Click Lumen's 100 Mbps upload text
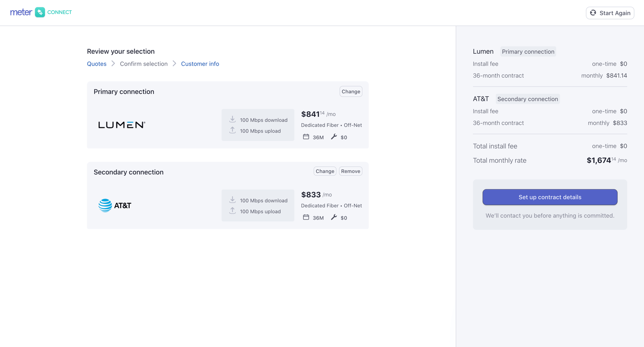The width and height of the screenshot is (644, 347). pyautogui.click(x=260, y=131)
